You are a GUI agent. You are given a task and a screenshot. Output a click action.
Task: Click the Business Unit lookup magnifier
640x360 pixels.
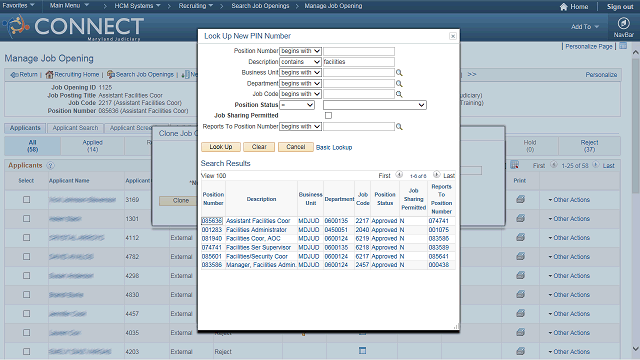[399, 73]
